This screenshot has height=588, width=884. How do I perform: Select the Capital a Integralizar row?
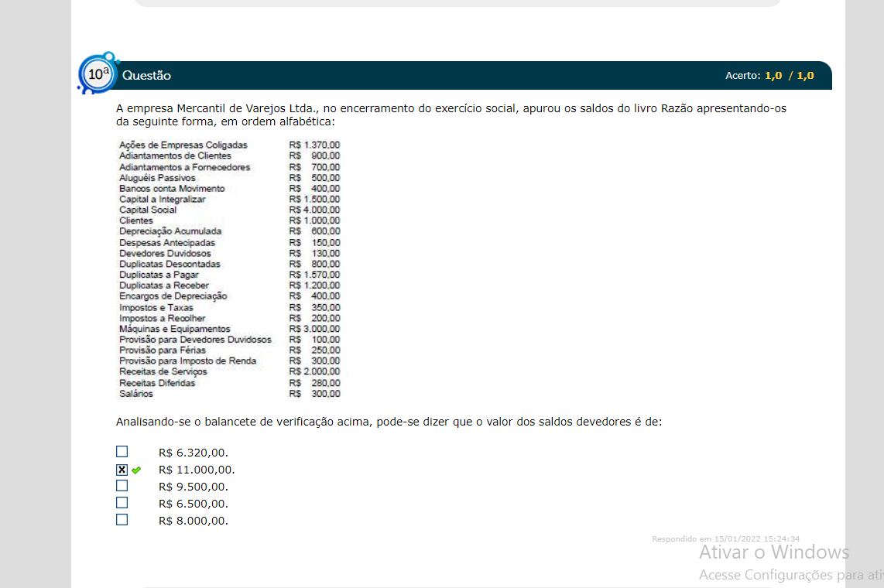point(229,199)
